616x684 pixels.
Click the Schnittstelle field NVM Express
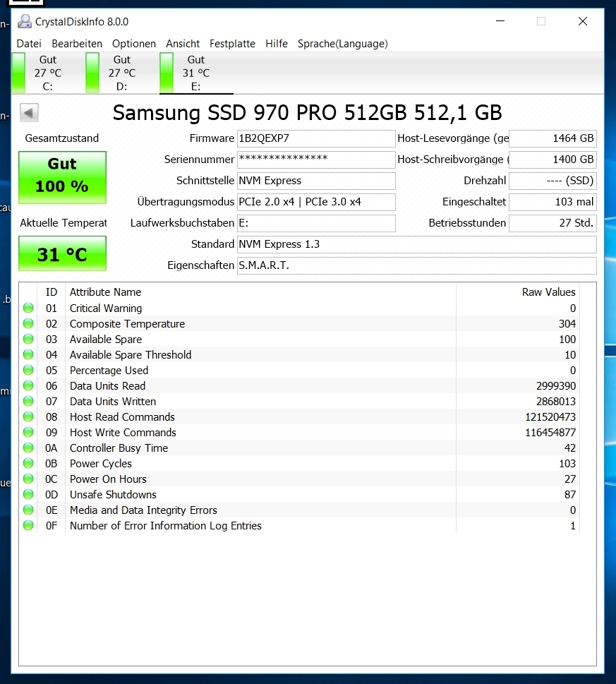pyautogui.click(x=316, y=181)
